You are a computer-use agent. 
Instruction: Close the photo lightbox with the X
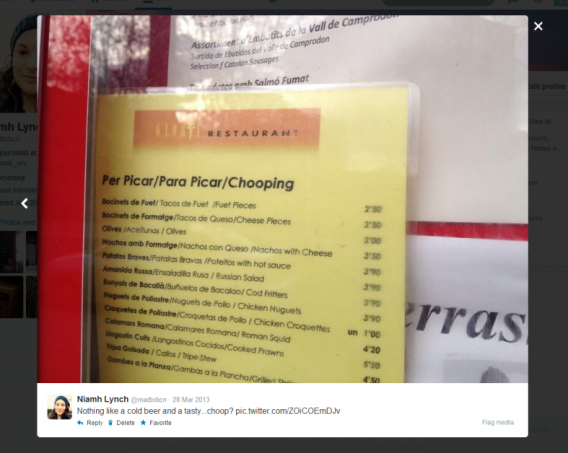point(538,26)
